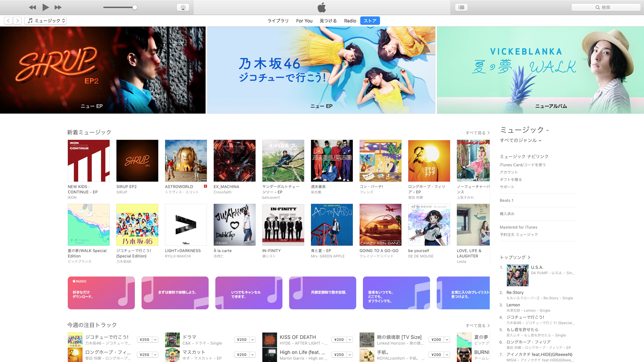Click the fast-forward playback button
The height and width of the screenshot is (362, 644).
click(58, 7)
